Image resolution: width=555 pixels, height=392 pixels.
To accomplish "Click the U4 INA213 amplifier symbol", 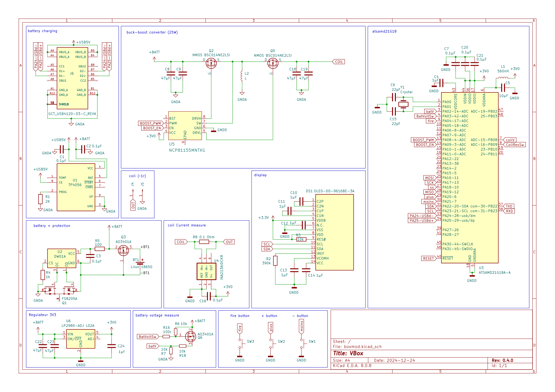I will (206, 271).
